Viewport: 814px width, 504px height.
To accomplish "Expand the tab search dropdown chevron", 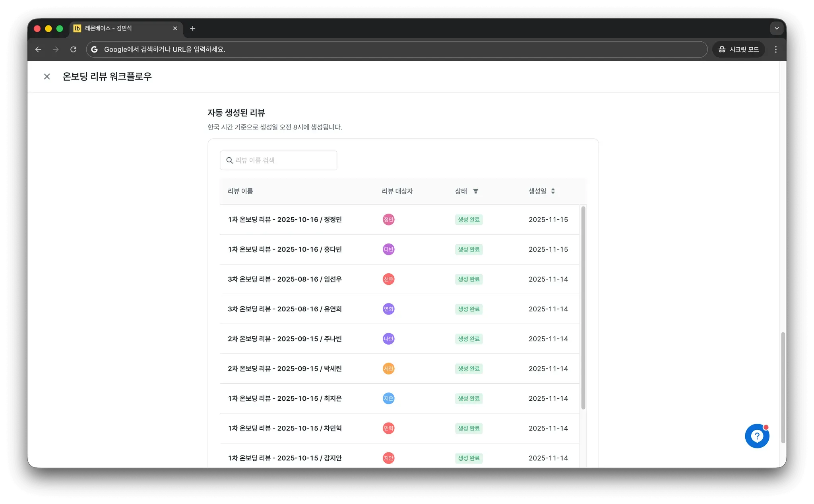I will click(776, 29).
